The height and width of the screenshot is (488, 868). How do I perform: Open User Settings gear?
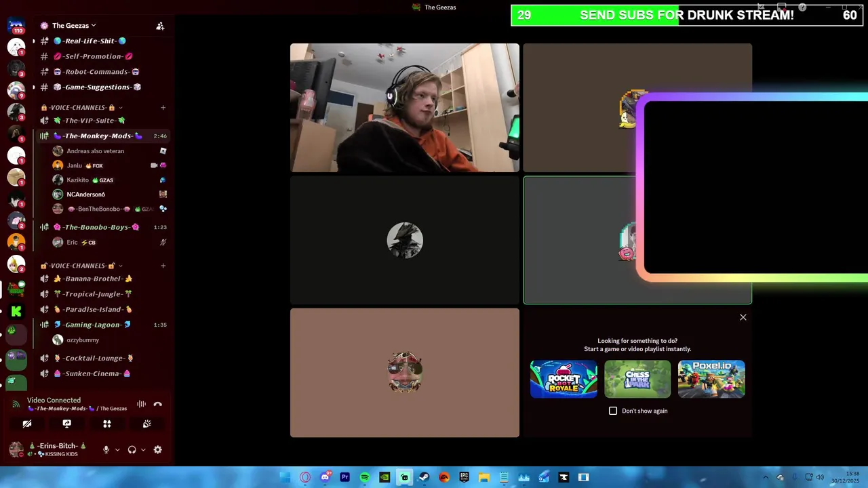tap(158, 449)
